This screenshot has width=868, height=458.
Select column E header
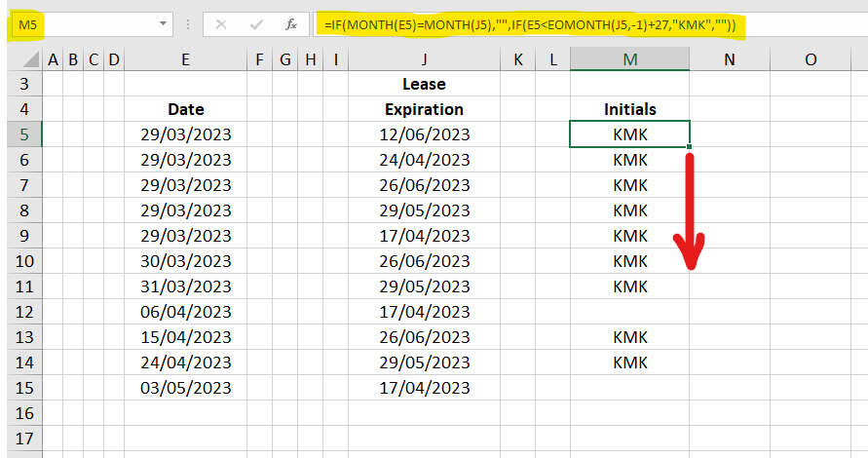point(185,59)
